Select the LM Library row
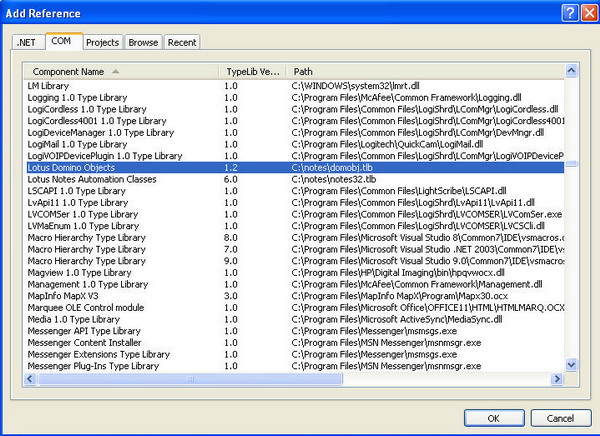The image size is (600, 436). [295, 86]
